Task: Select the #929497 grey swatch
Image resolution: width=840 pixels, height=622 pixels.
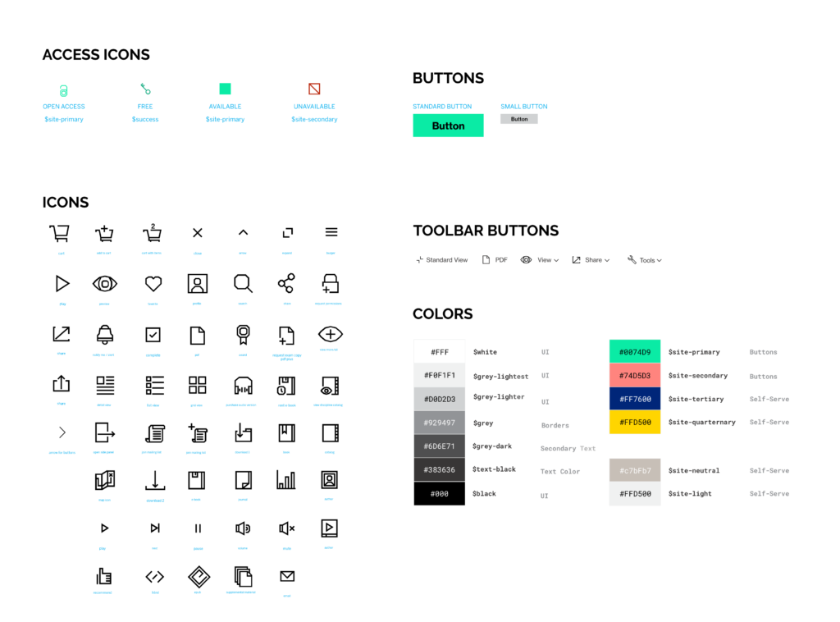Action: pyautogui.click(x=439, y=423)
